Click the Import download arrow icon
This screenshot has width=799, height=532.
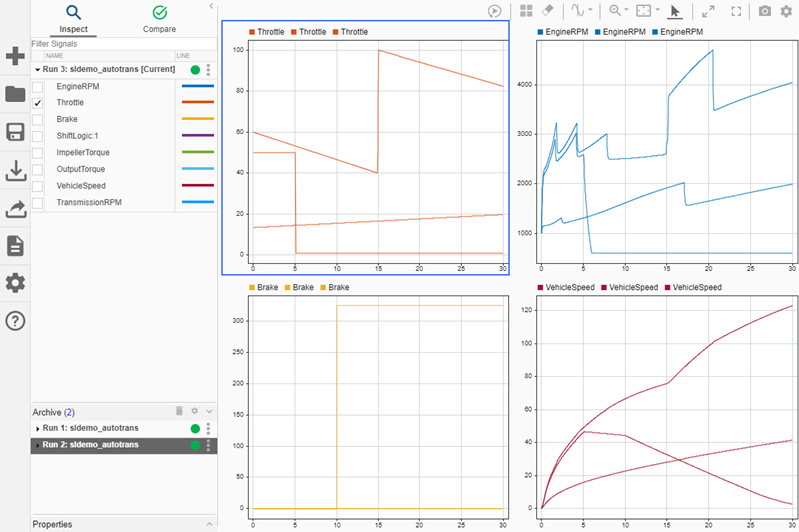tap(15, 171)
